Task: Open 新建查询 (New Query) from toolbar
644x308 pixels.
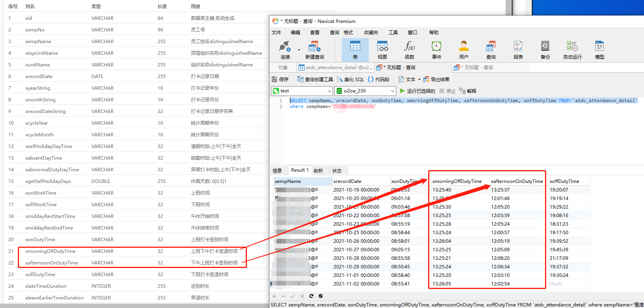Action: tap(314, 50)
